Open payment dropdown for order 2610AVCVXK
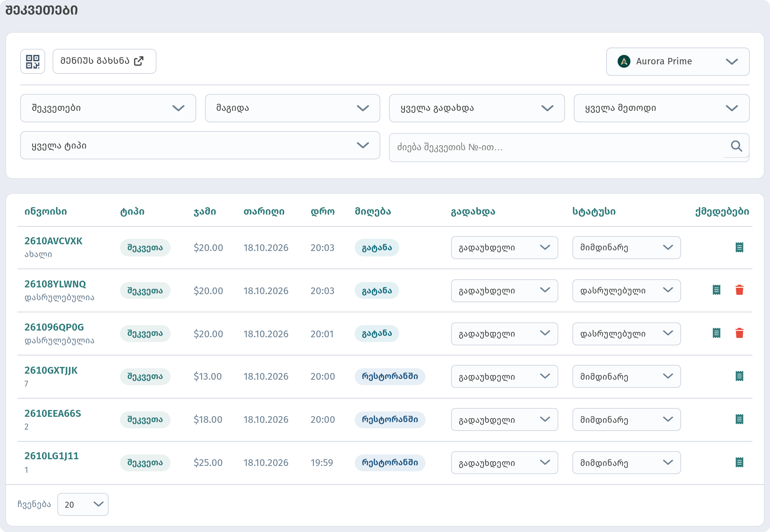770x532 pixels. [504, 248]
